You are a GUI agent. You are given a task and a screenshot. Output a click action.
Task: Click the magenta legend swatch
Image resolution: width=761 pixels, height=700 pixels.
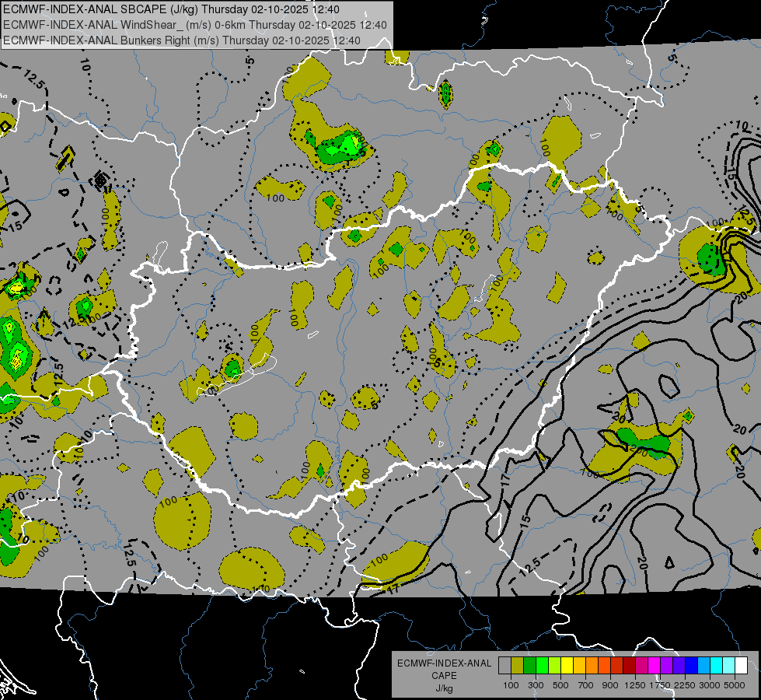click(655, 665)
